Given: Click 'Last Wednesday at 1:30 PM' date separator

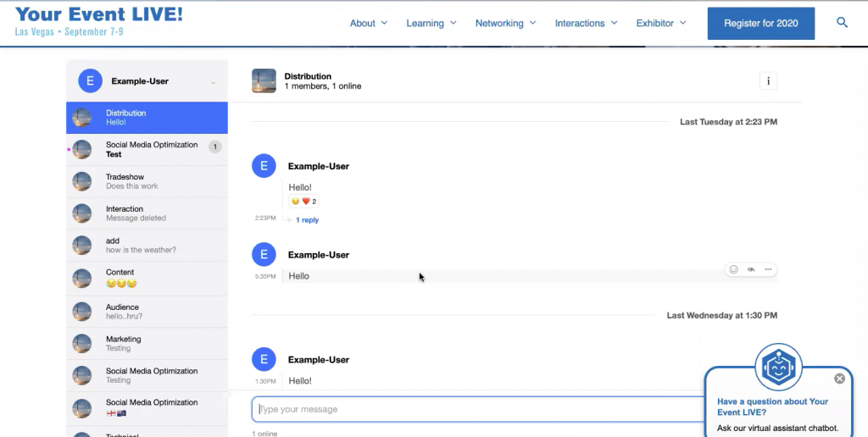Looking at the screenshot, I should 722,315.
